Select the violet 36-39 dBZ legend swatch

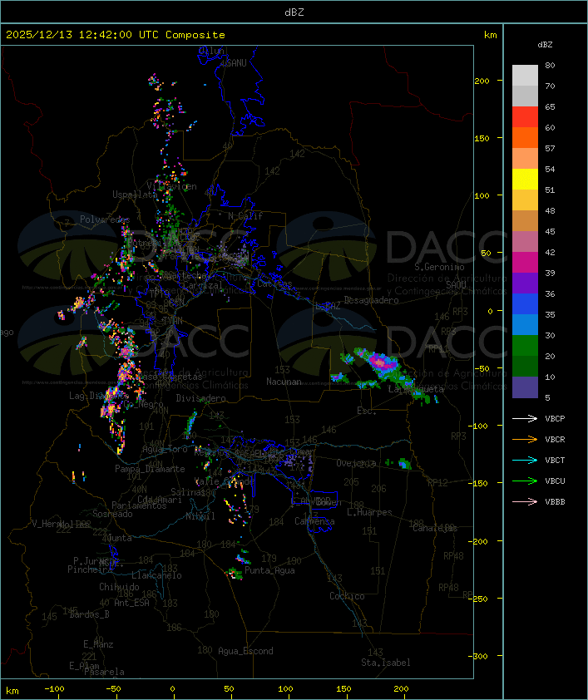coord(525,283)
